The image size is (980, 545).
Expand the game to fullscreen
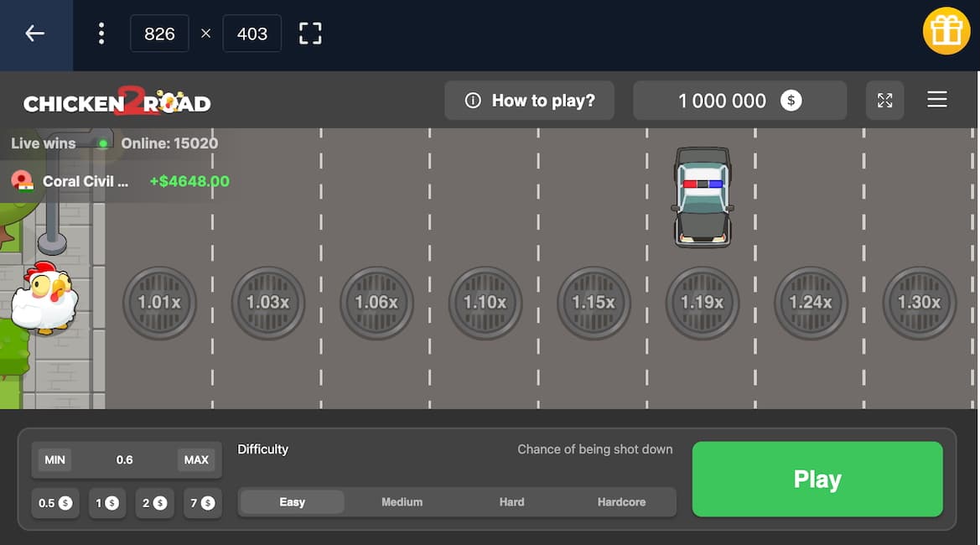(x=884, y=101)
